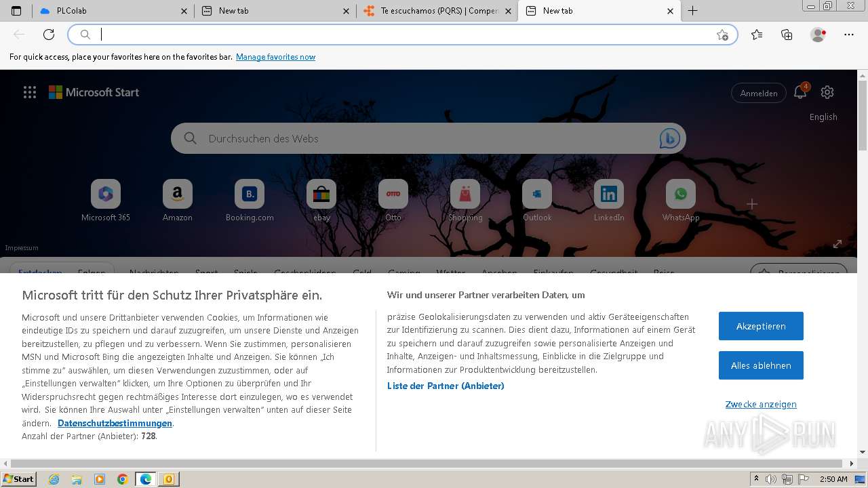This screenshot has height=488, width=868.
Task: Open the Otto shortcut tile
Action: [x=393, y=201]
